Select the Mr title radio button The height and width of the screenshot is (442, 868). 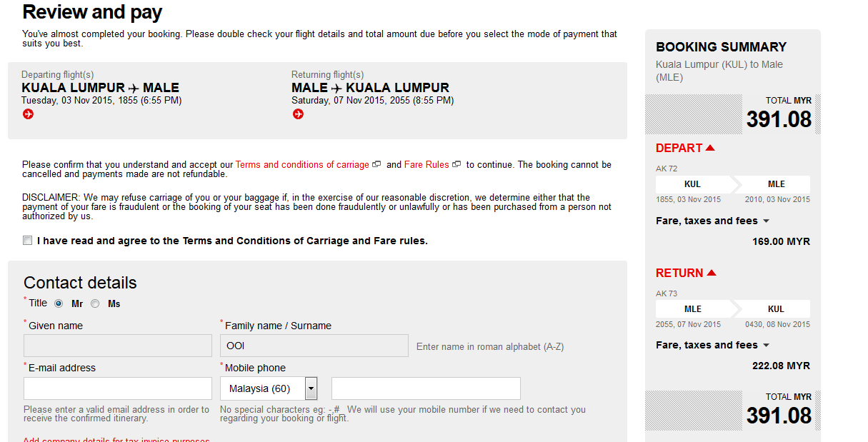(x=59, y=303)
